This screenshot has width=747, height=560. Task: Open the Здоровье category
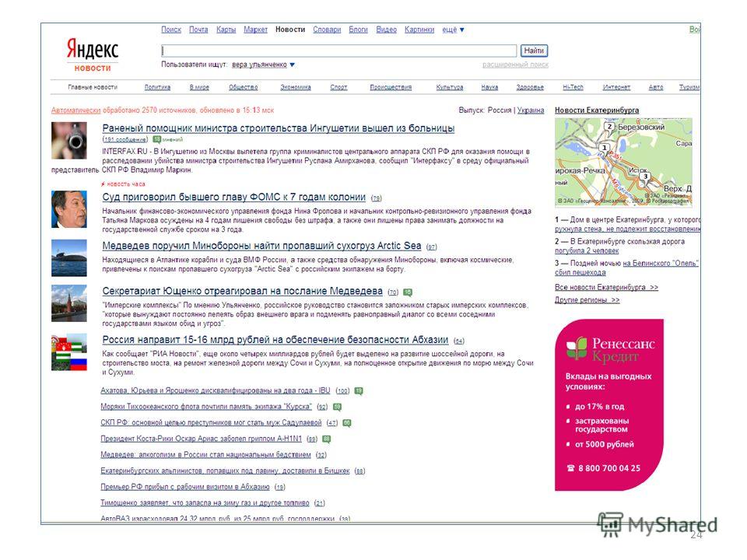click(530, 87)
